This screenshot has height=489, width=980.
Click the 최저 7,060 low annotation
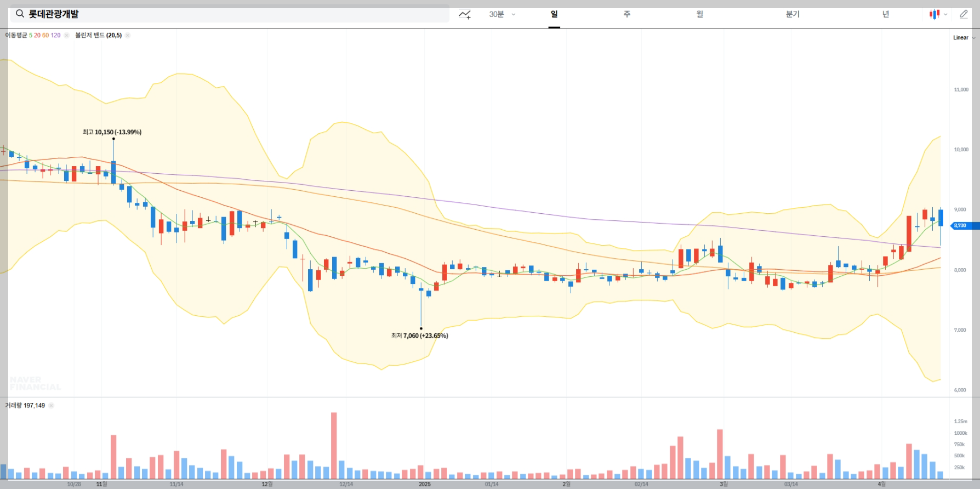(419, 336)
